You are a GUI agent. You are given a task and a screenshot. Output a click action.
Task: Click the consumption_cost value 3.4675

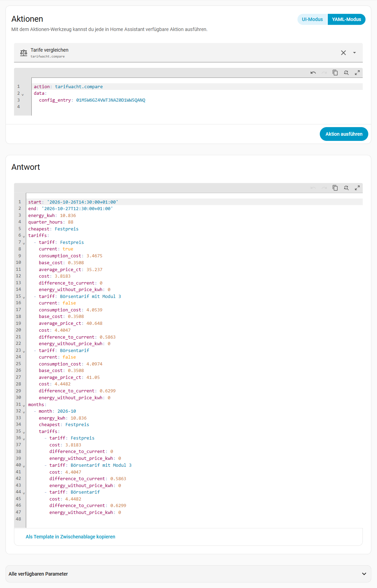point(94,256)
